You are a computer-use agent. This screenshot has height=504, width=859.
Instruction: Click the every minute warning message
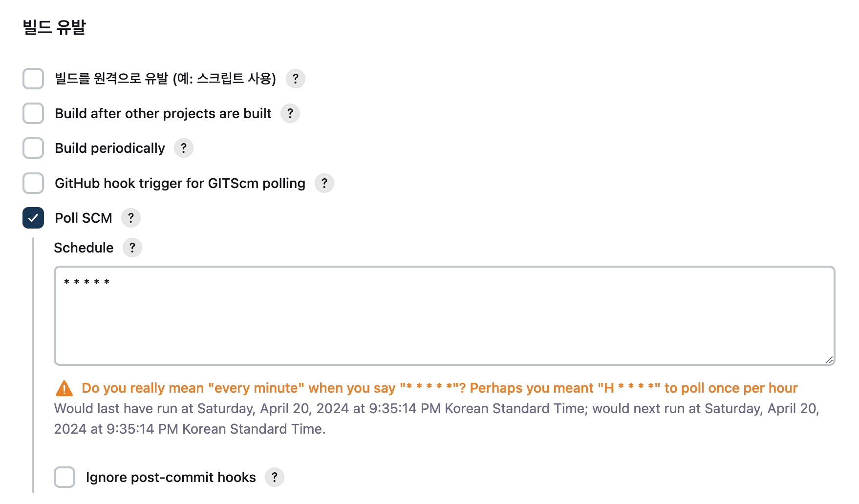coord(439,388)
